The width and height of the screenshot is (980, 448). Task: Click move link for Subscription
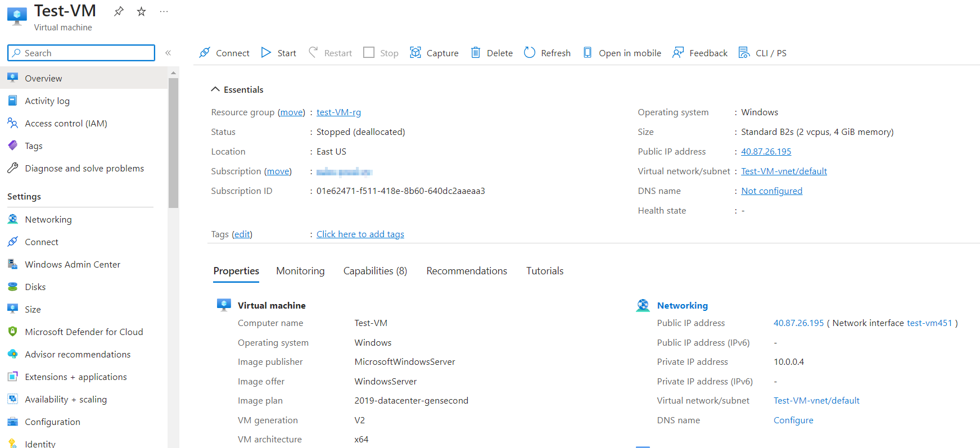[x=278, y=171]
